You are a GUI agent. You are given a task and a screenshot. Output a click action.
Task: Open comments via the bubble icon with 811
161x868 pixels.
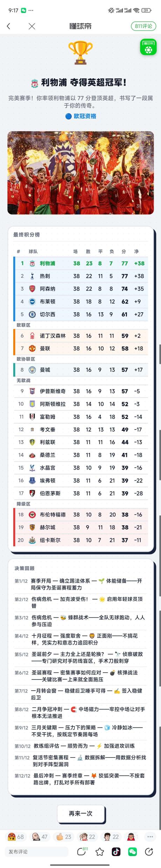pyautogui.click(x=82, y=852)
